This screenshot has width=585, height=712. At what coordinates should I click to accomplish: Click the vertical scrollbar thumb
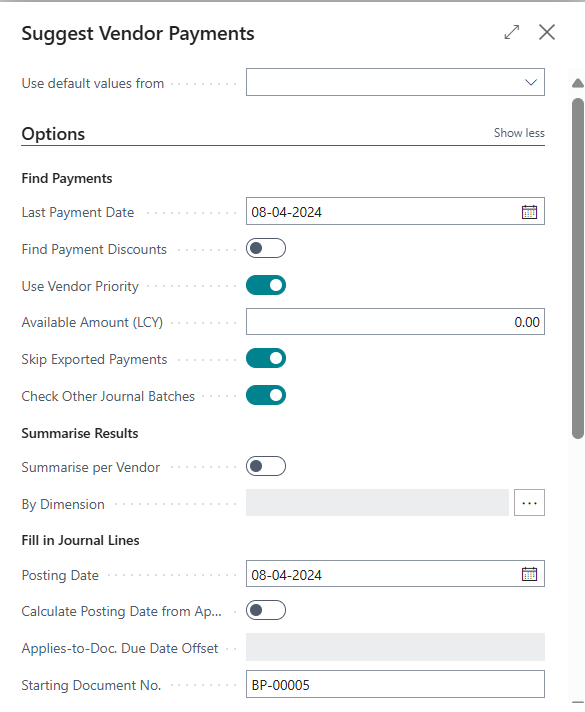coord(578,268)
